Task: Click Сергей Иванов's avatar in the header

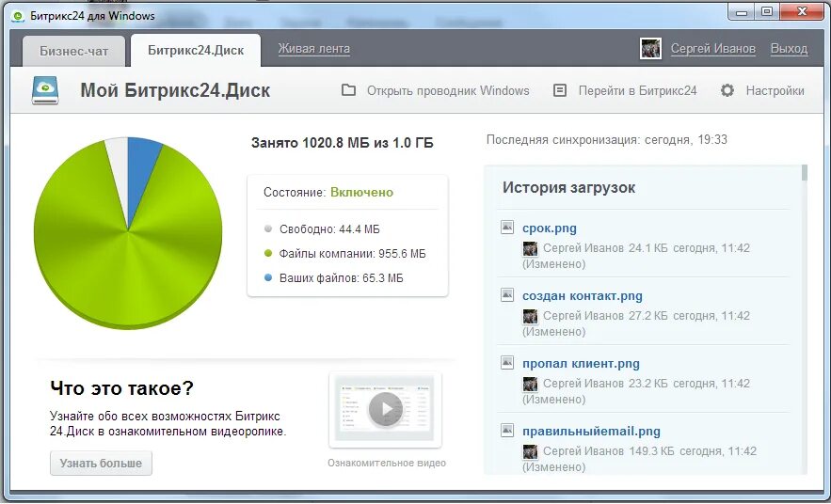Action: [x=650, y=49]
